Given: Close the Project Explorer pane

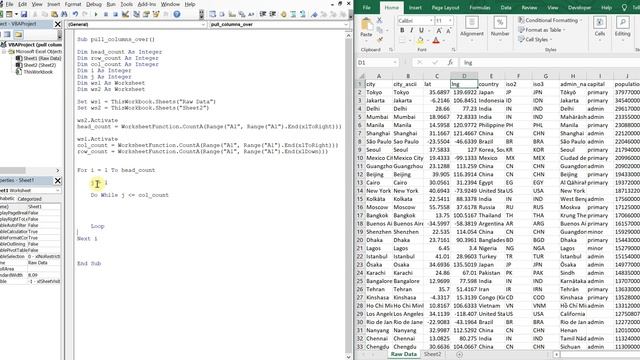Looking at the screenshot, I should point(58,24).
